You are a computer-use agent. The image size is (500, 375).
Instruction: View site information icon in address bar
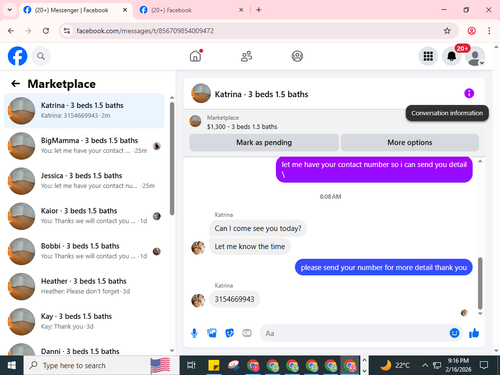click(67, 31)
